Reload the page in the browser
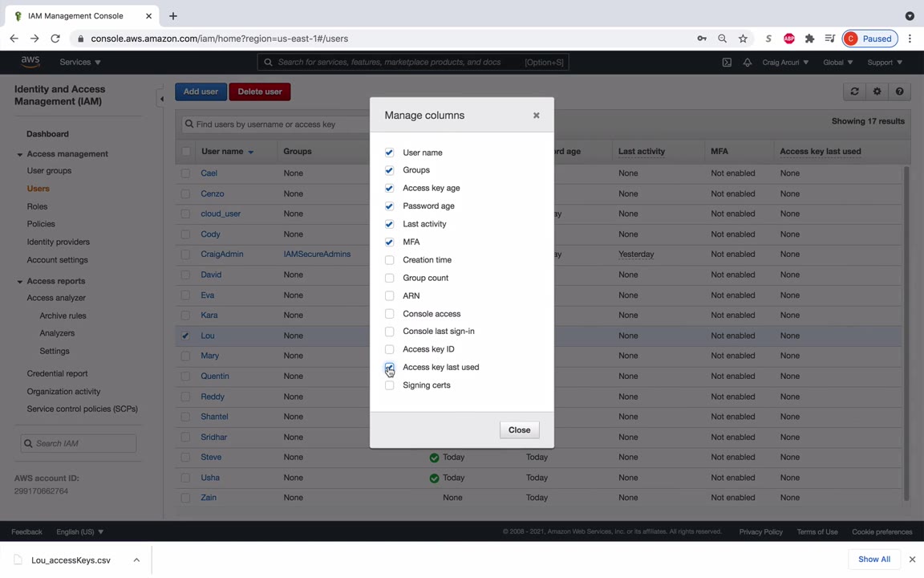 pyautogui.click(x=55, y=39)
